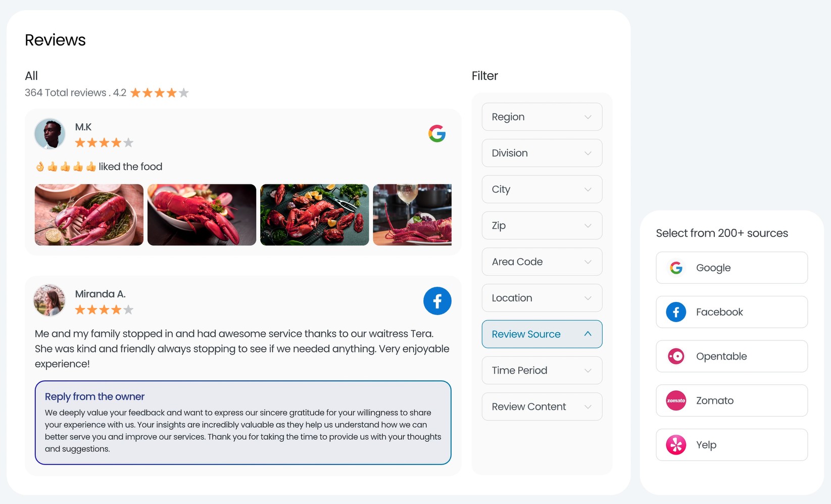Image resolution: width=831 pixels, height=504 pixels.
Task: Click Miranda A.'s profile picture
Action: pos(50,300)
